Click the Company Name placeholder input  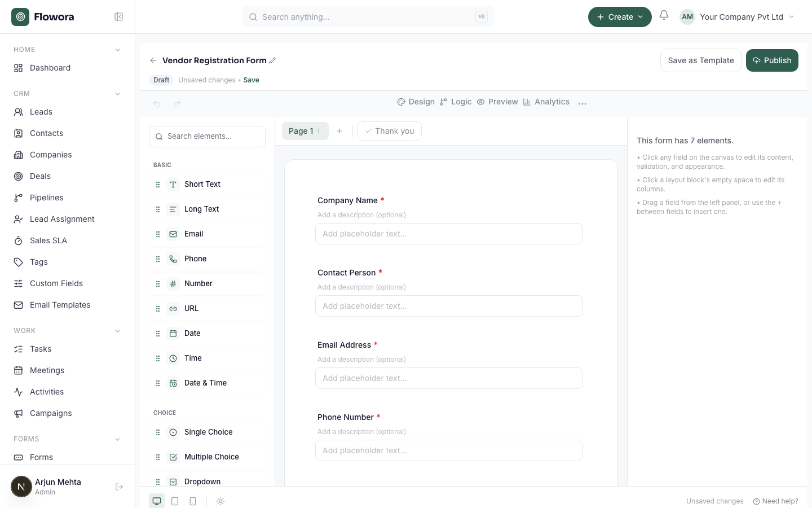click(x=449, y=234)
